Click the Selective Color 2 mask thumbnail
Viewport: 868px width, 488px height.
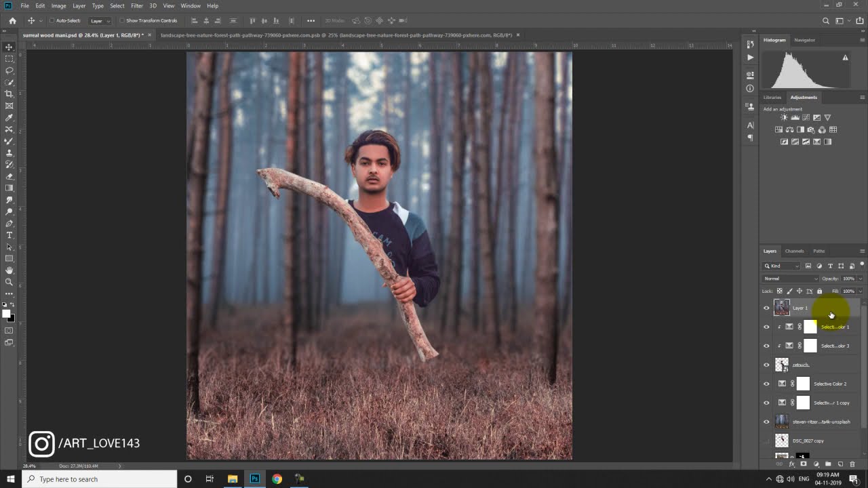pyautogui.click(x=804, y=384)
